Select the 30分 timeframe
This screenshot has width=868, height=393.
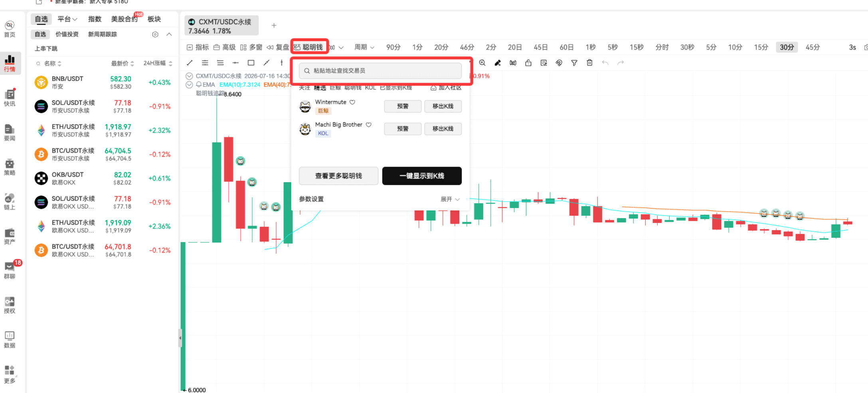[x=787, y=47]
